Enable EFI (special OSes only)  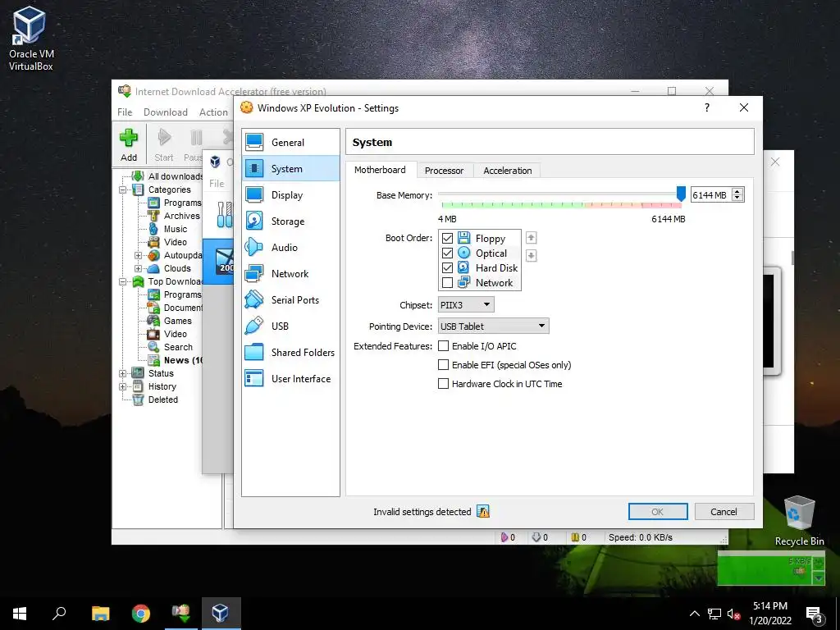(x=443, y=365)
